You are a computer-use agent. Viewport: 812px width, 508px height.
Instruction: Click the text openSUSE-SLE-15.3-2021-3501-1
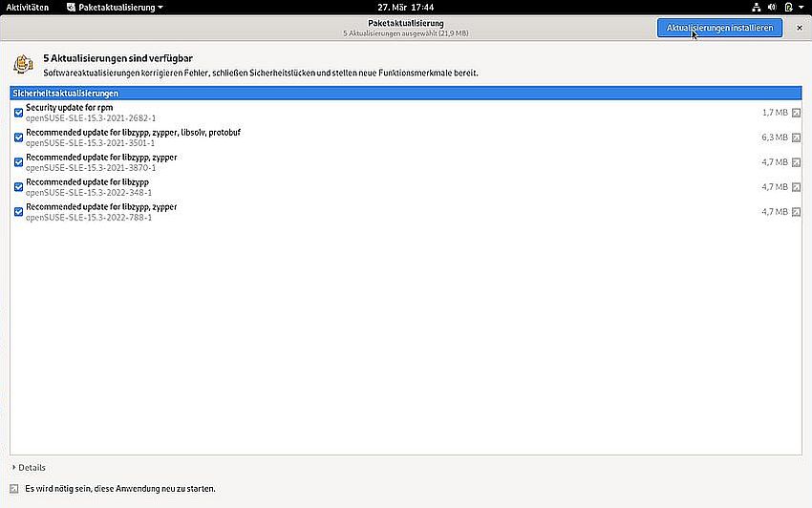(x=91, y=143)
